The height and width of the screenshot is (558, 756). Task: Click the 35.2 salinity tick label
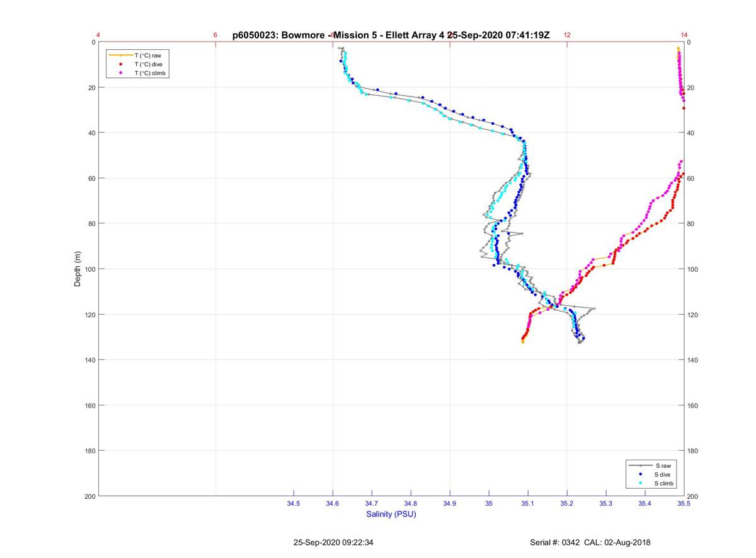pyautogui.click(x=567, y=504)
